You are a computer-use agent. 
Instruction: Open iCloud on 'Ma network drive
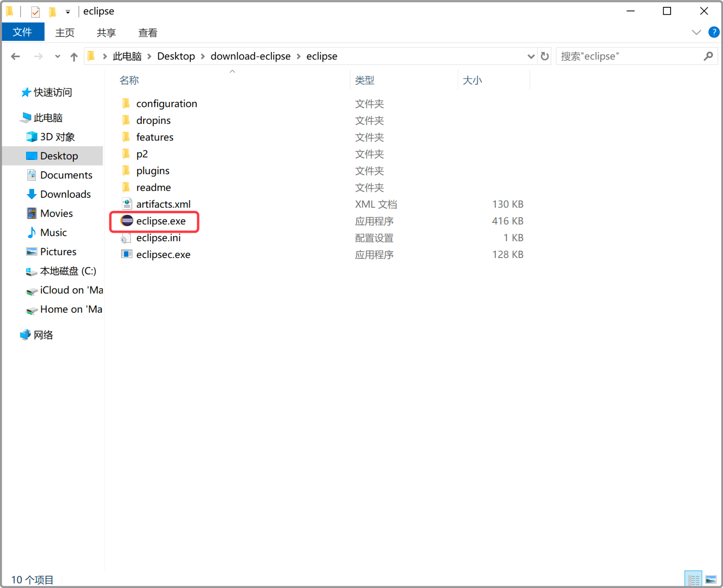click(65, 290)
